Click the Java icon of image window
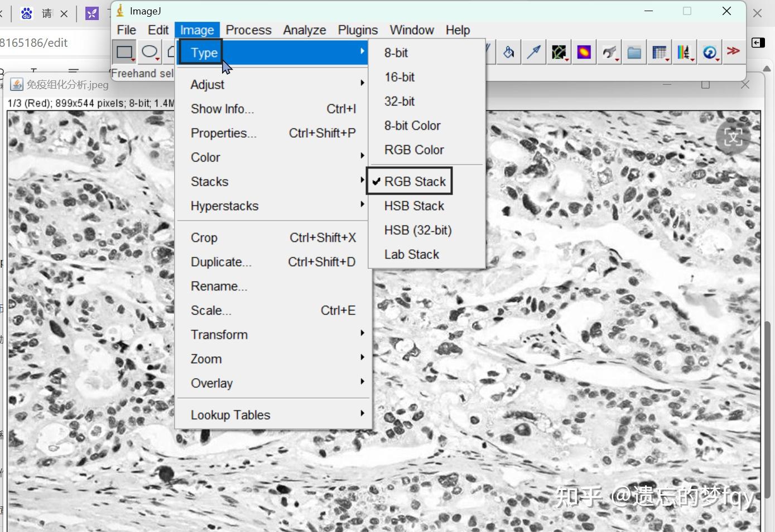 point(17,85)
